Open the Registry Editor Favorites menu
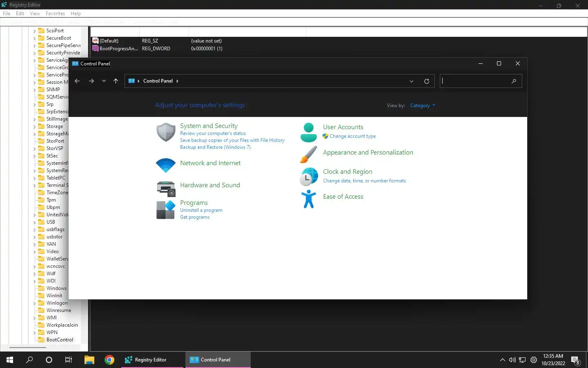This screenshot has height=368, width=588. tap(55, 13)
